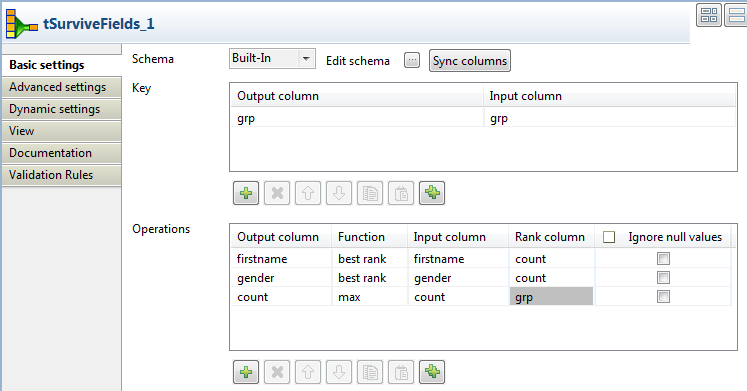Viewport: 747px width, 391px height.
Task: Paste rows into the Key table
Action: [401, 193]
